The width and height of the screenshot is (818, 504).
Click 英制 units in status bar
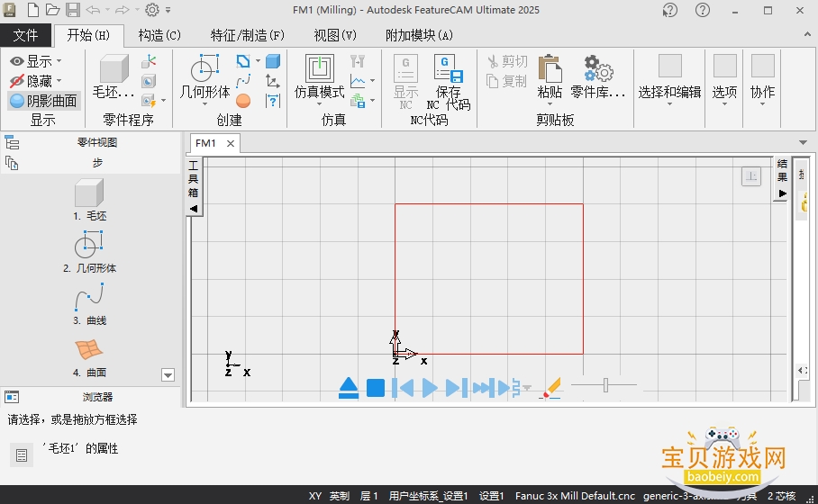(x=339, y=496)
